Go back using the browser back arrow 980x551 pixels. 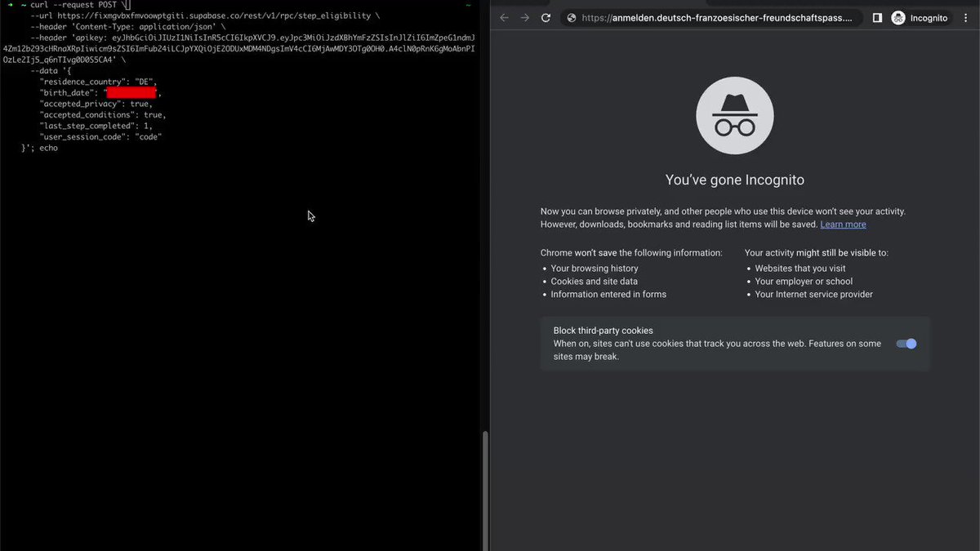pos(504,17)
